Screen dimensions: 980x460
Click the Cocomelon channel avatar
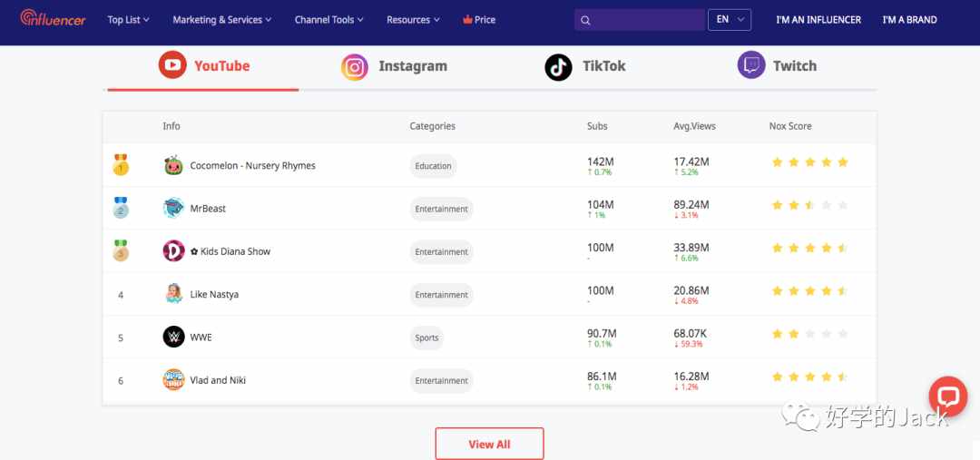(173, 166)
